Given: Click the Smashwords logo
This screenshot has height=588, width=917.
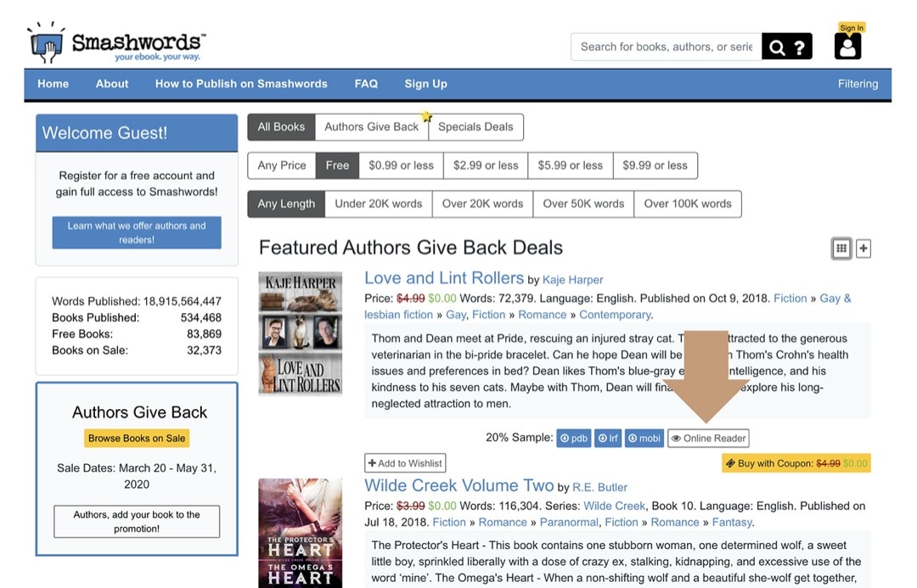Looking at the screenshot, I should point(115,41).
